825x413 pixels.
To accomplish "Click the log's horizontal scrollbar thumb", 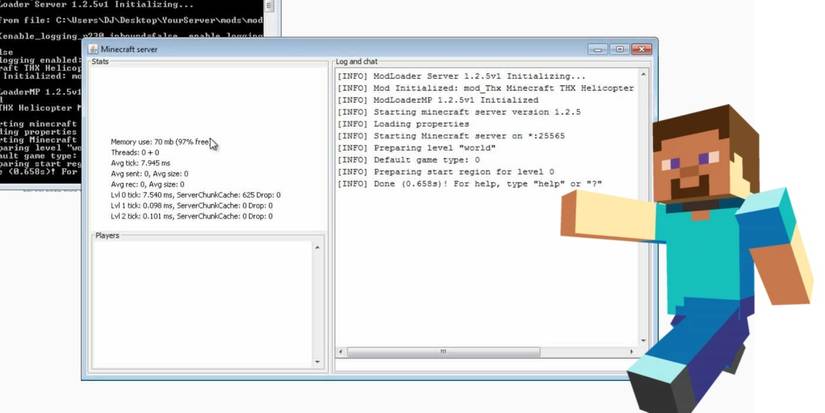I will (x=445, y=352).
